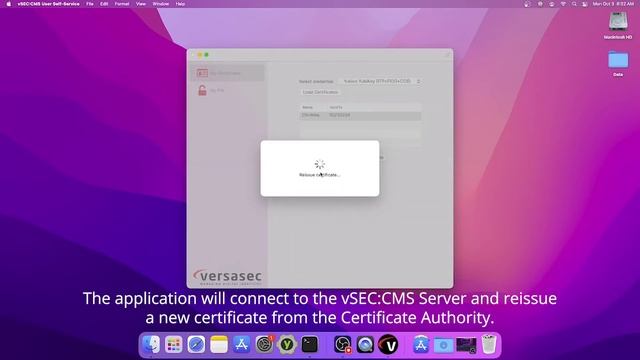Open the File menu

click(x=90, y=4)
